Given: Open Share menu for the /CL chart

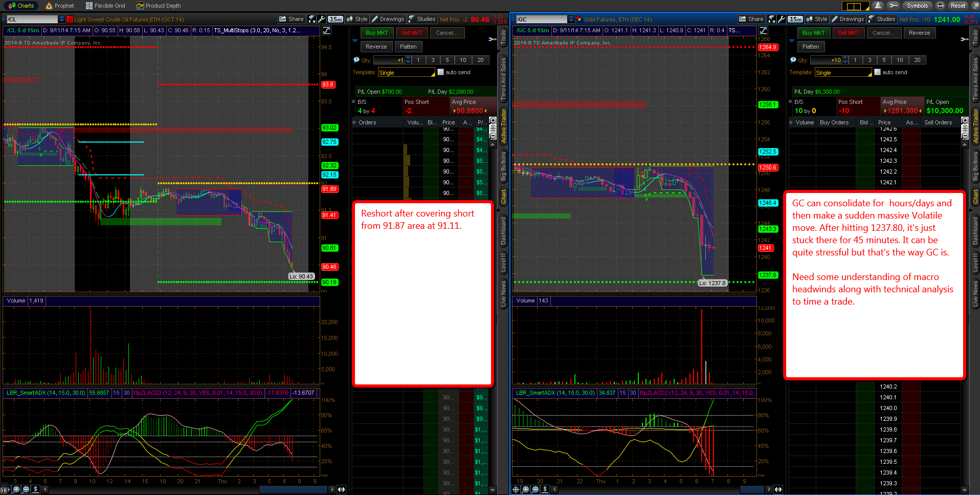Looking at the screenshot, I should (x=292, y=19).
